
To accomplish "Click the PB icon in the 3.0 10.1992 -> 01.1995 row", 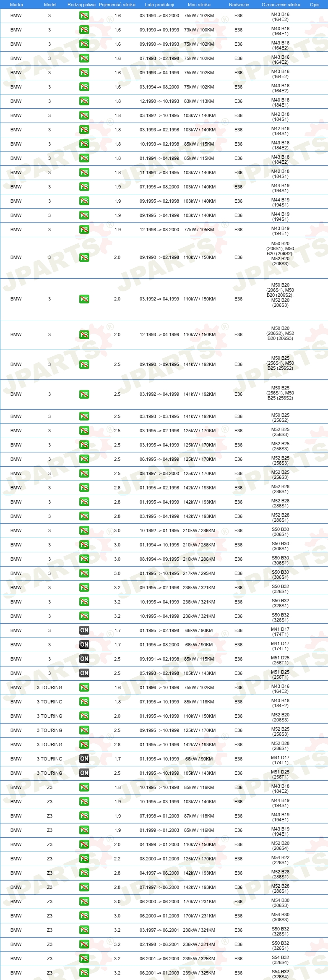I will [x=84, y=531].
